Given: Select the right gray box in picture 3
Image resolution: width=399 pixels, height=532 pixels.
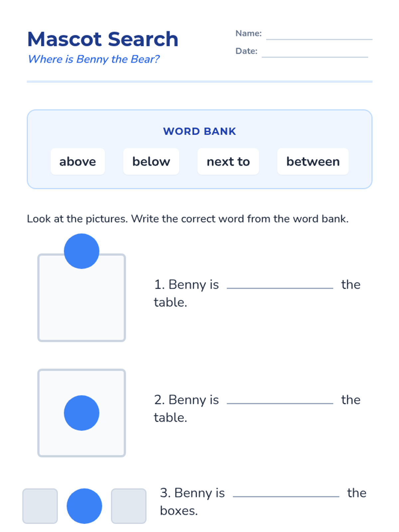Looking at the screenshot, I should (129, 506).
